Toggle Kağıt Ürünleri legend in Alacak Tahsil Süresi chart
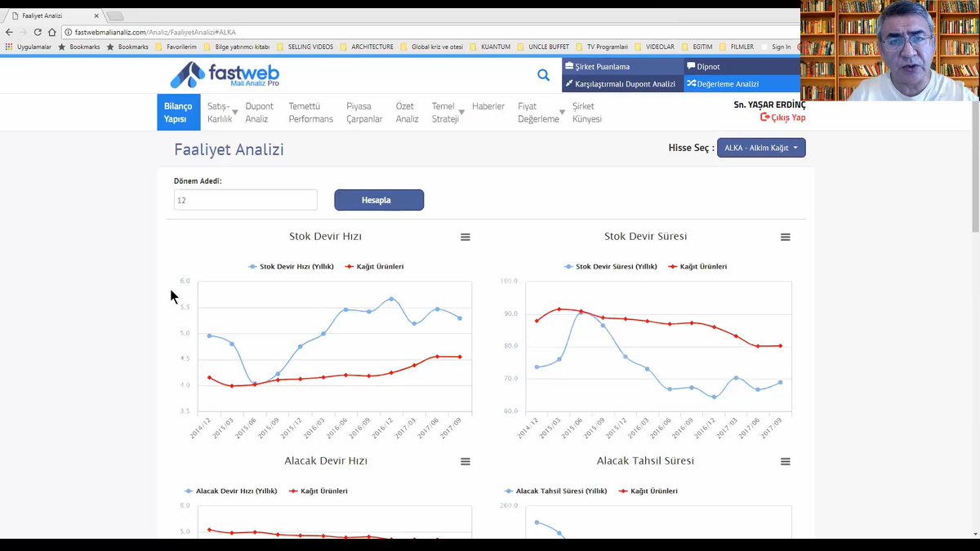The width and height of the screenshot is (980, 551). click(x=648, y=491)
